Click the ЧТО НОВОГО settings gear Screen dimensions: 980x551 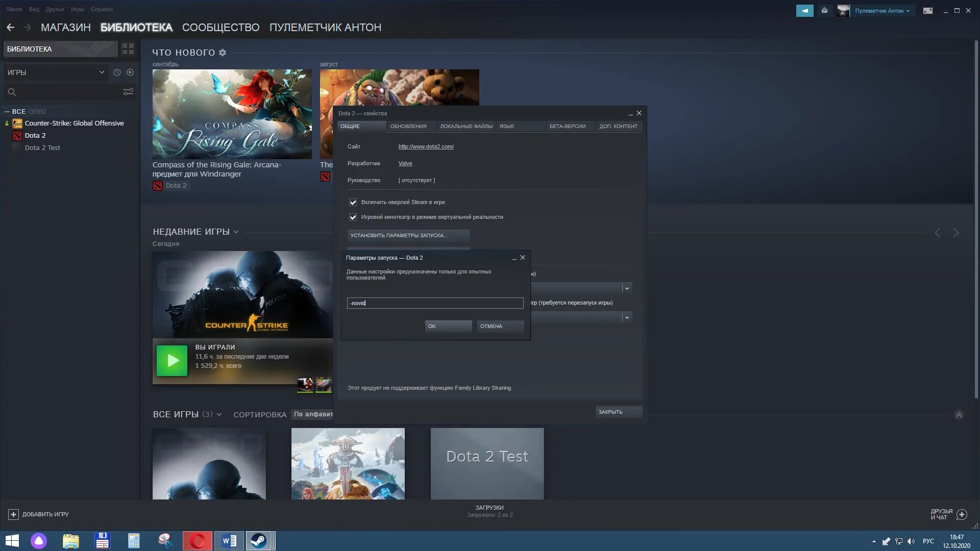click(223, 53)
